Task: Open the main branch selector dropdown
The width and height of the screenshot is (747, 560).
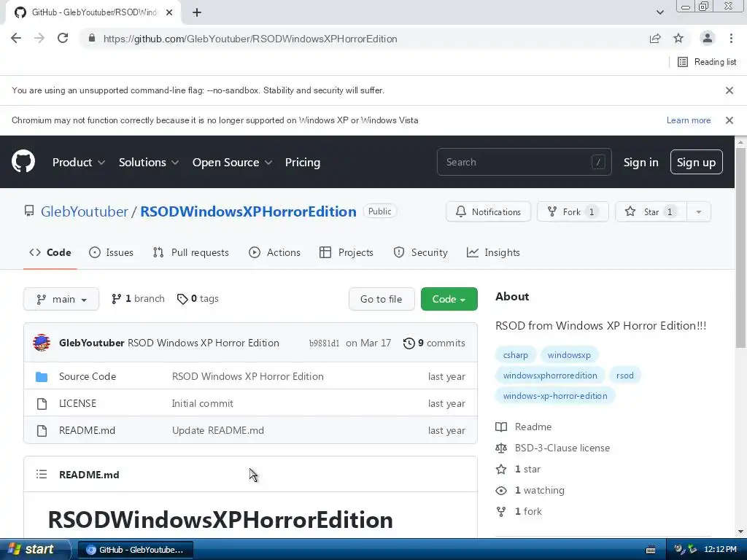Action: [61, 299]
